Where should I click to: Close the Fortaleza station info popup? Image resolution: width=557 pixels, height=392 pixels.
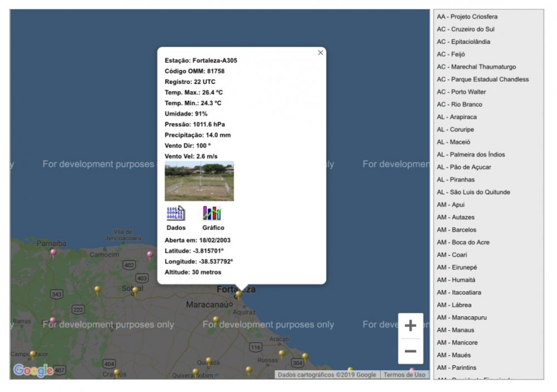pyautogui.click(x=320, y=53)
